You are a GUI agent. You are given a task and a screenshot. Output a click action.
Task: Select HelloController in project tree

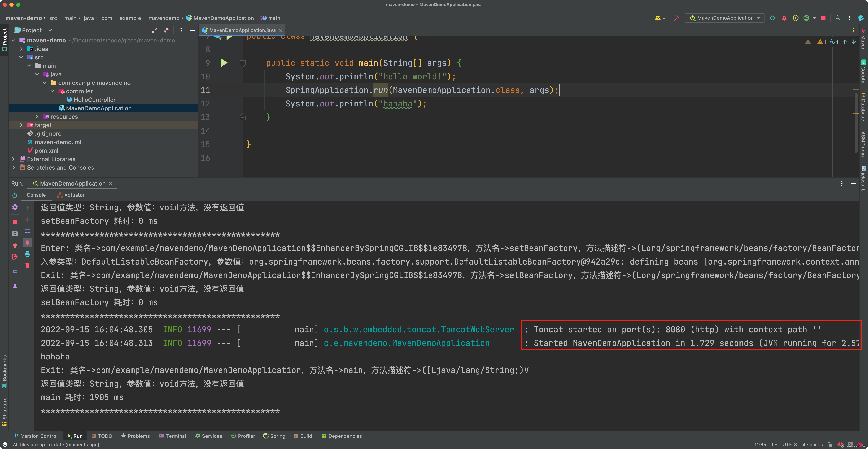pyautogui.click(x=95, y=100)
